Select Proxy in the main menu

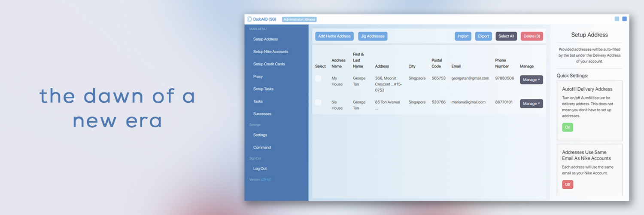click(258, 77)
